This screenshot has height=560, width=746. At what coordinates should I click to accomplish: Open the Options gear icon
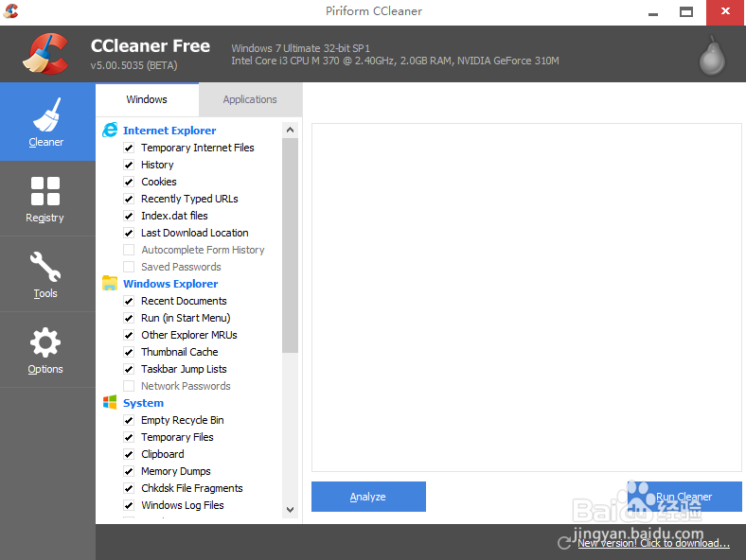(x=45, y=342)
